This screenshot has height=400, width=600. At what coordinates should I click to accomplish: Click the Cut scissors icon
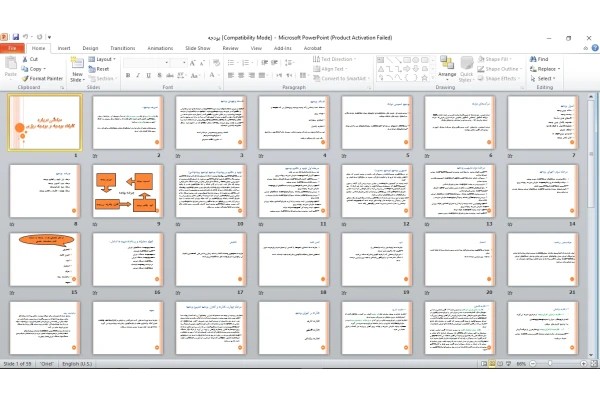[x=25, y=59]
